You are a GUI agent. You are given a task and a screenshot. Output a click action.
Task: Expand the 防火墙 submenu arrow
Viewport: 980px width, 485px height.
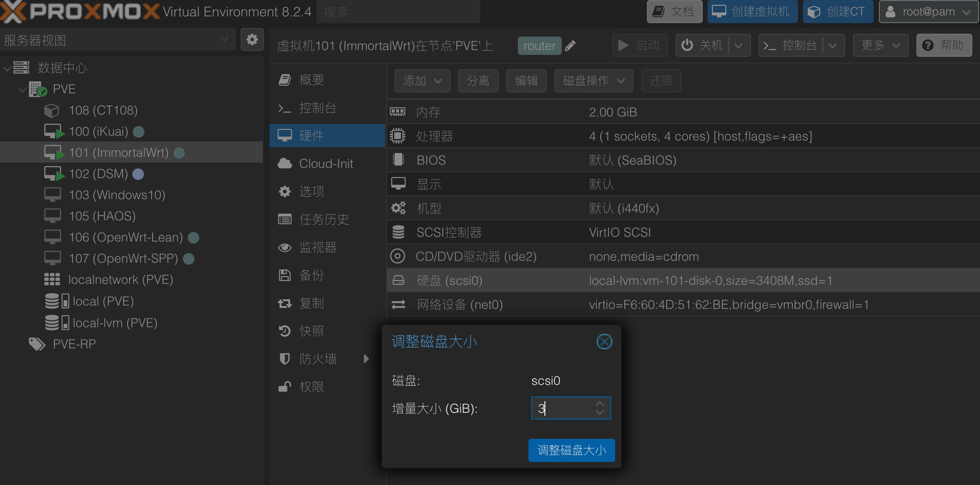point(366,359)
